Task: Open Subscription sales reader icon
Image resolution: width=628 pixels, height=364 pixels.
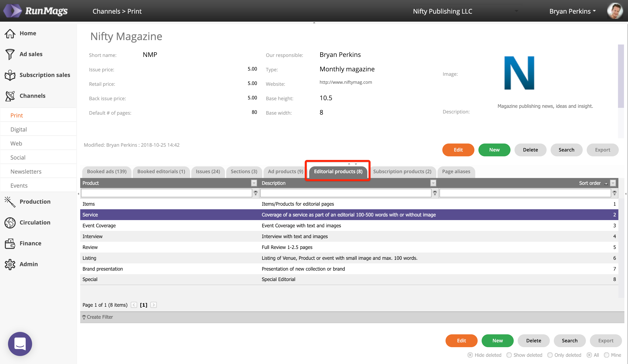Action: tap(10, 75)
